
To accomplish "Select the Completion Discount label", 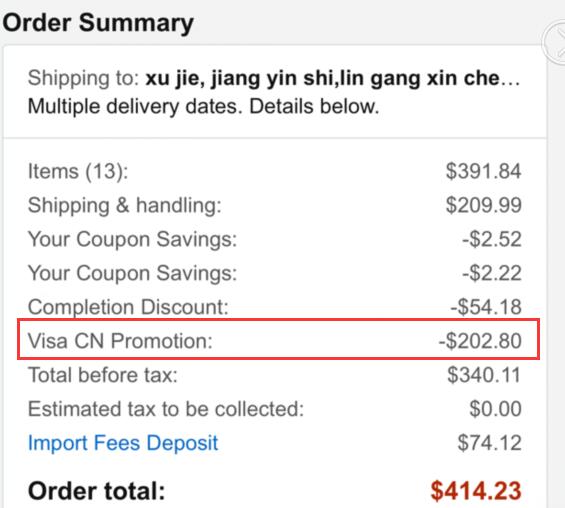I will pyautogui.click(x=128, y=307).
